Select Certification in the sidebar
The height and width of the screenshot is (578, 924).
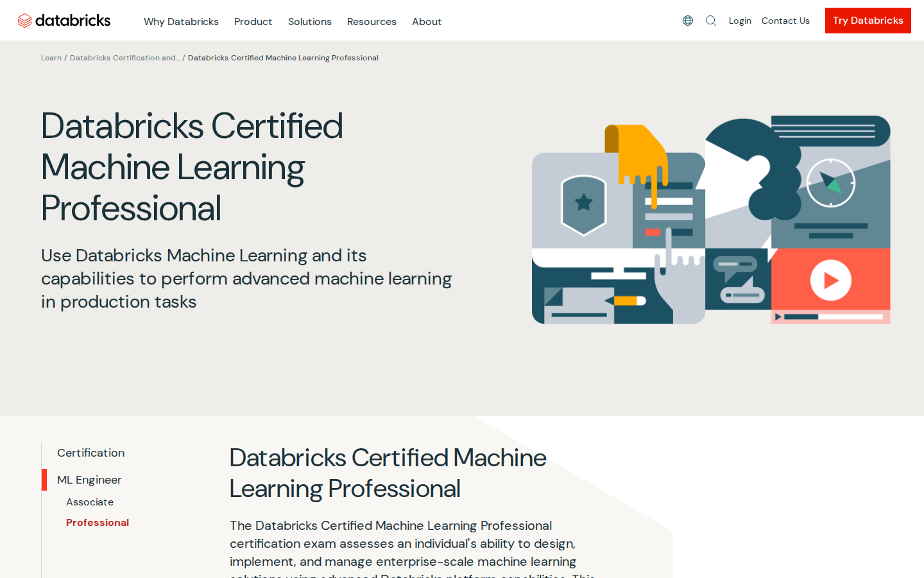pos(90,453)
